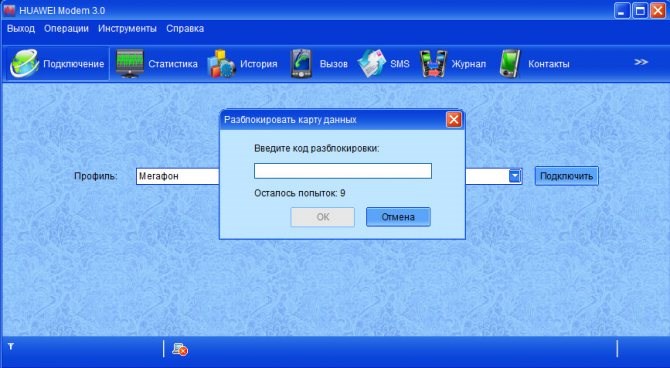Open the Статистика monitor icon
Image resolution: width=670 pixels, height=368 pixels.
click(130, 64)
